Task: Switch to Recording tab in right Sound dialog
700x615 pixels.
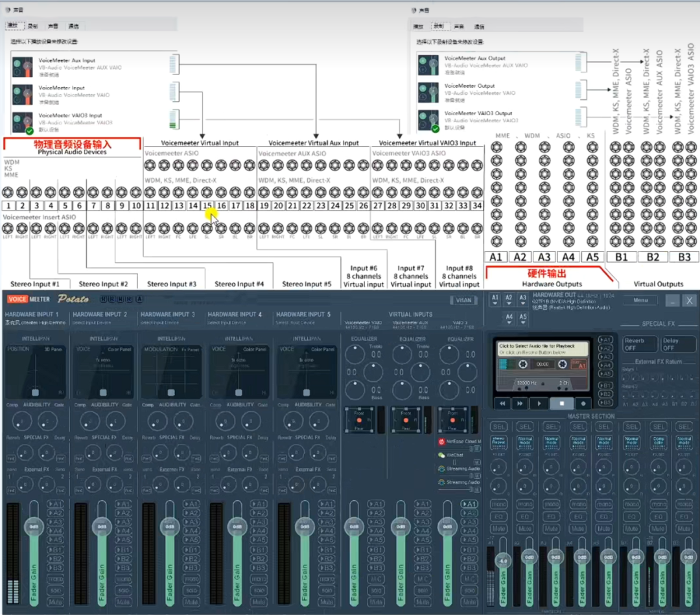Action: 439,27
